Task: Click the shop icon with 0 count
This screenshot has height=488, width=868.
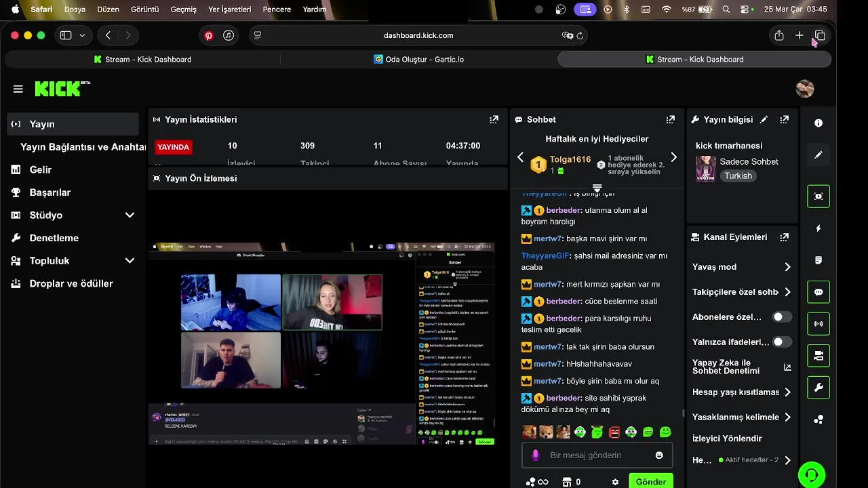Action: 572,482
